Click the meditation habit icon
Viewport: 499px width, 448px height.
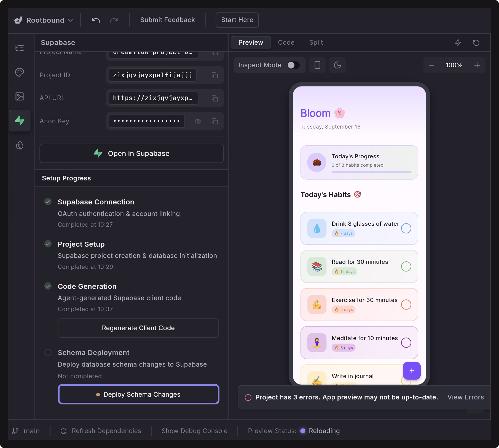317,343
